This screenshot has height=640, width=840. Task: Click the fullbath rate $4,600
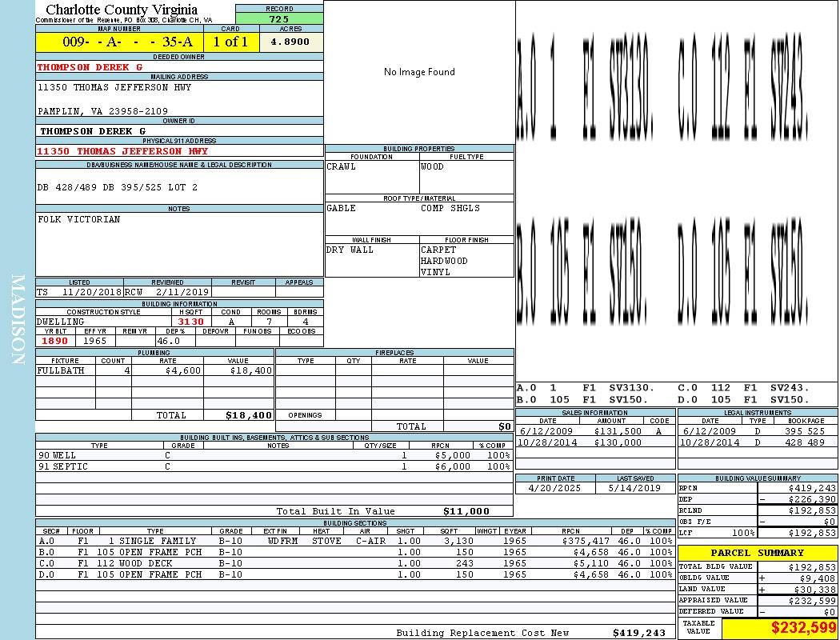click(x=183, y=370)
